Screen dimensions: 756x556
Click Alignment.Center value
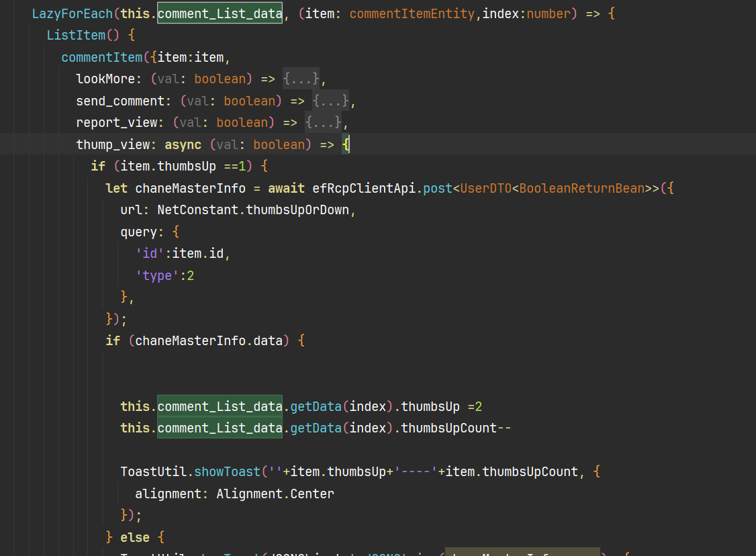(x=275, y=494)
